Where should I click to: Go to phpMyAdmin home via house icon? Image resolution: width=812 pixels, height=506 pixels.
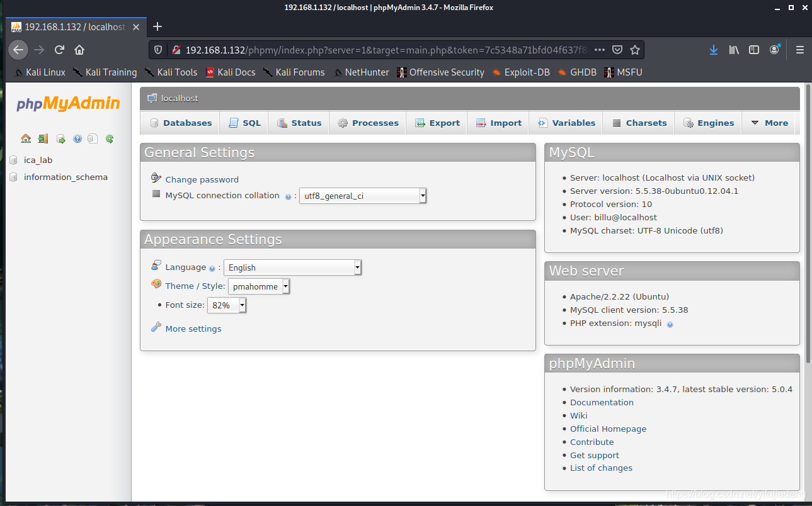(26, 138)
